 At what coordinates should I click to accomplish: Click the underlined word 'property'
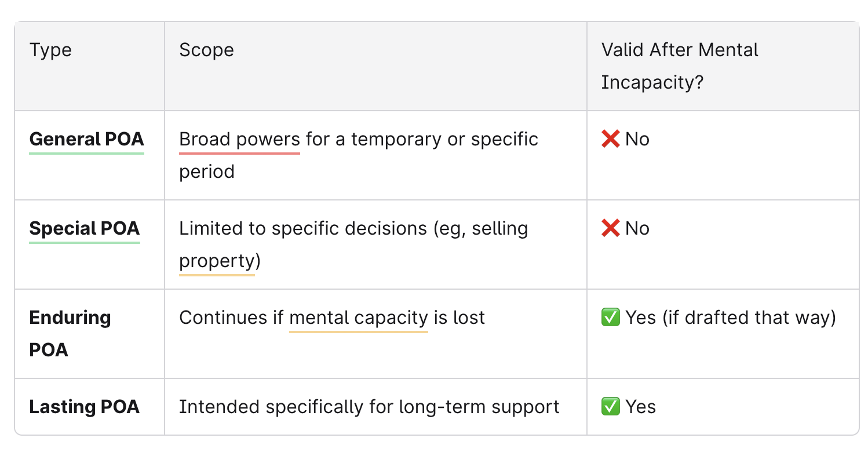(x=217, y=261)
